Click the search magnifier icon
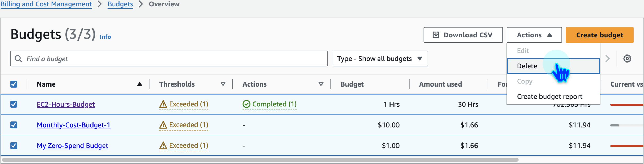 click(x=18, y=59)
